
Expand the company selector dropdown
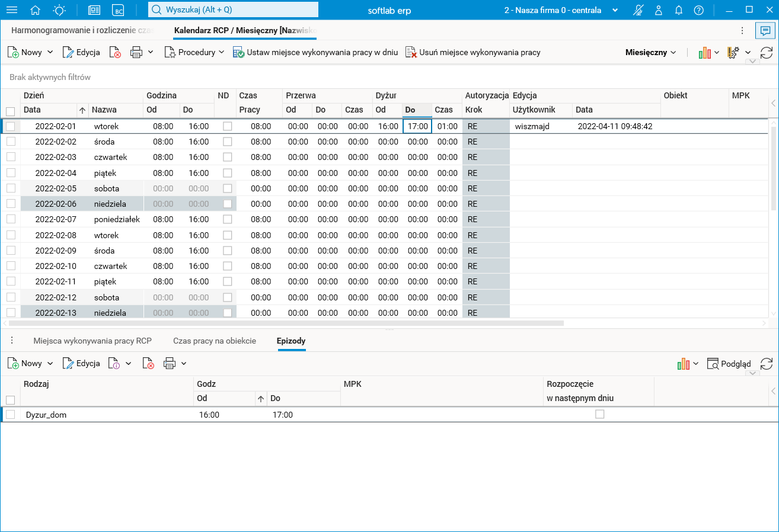[615, 10]
